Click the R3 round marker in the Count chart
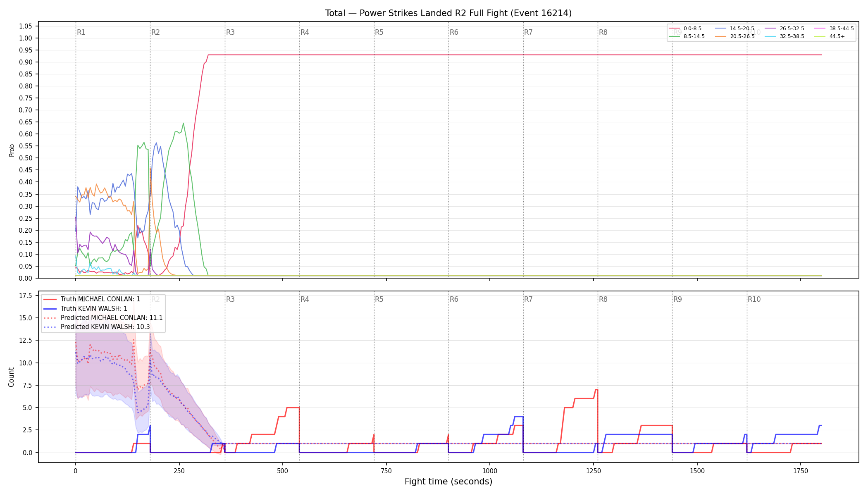The image size is (868, 496). click(230, 299)
